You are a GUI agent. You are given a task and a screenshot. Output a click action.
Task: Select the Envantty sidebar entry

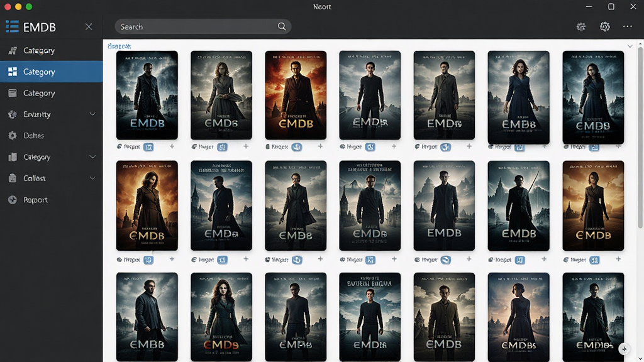point(52,114)
